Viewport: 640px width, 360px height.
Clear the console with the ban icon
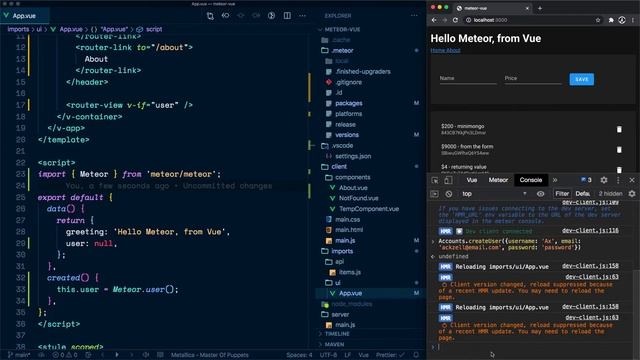click(449, 194)
